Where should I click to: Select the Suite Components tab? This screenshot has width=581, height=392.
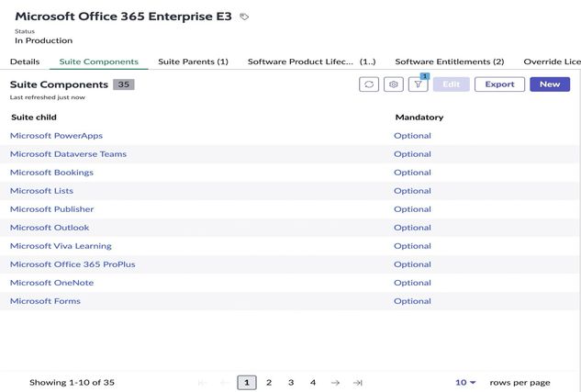(x=98, y=62)
